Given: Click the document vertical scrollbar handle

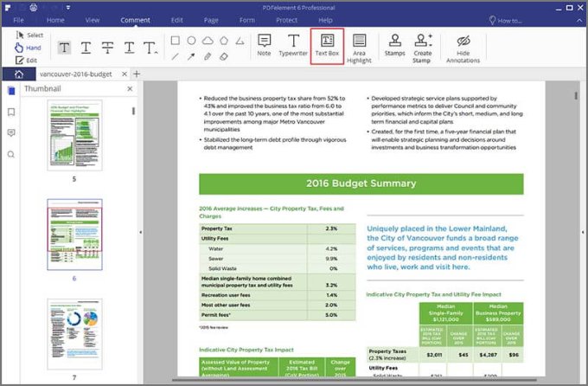Looking at the screenshot, I should pyautogui.click(x=576, y=96).
